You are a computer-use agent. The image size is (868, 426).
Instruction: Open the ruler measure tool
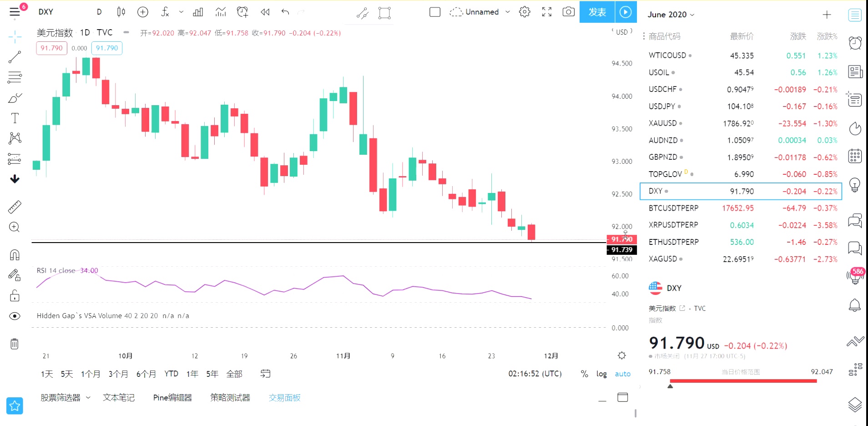pos(15,207)
